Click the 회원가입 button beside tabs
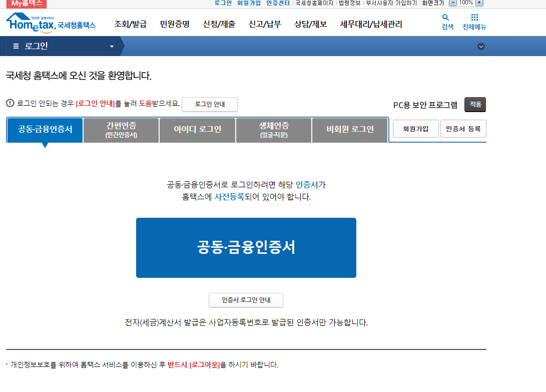Screen dimensions: 546x392 (x=416, y=129)
